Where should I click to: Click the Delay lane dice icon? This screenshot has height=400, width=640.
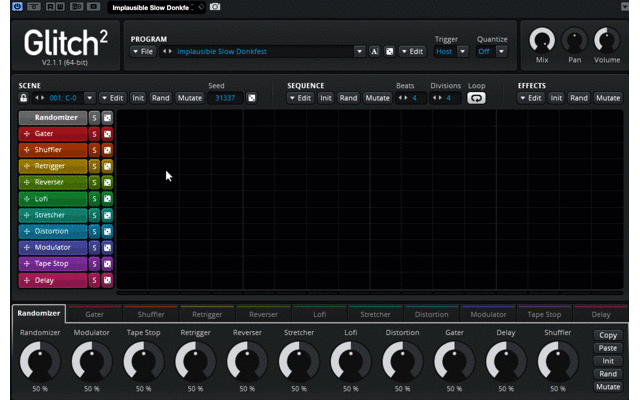click(107, 280)
